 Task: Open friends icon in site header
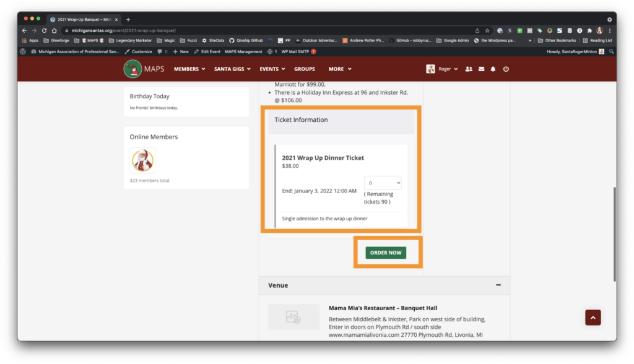(469, 69)
